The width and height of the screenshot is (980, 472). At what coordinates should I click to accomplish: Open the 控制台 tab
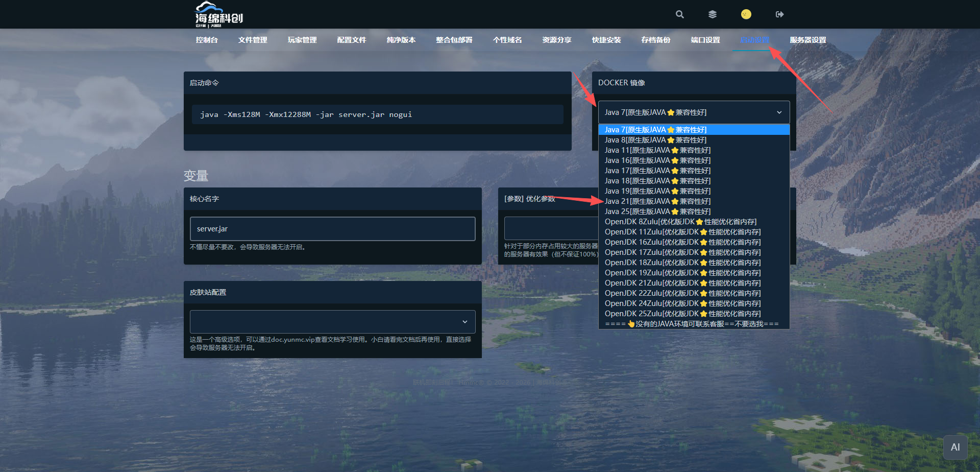point(207,40)
